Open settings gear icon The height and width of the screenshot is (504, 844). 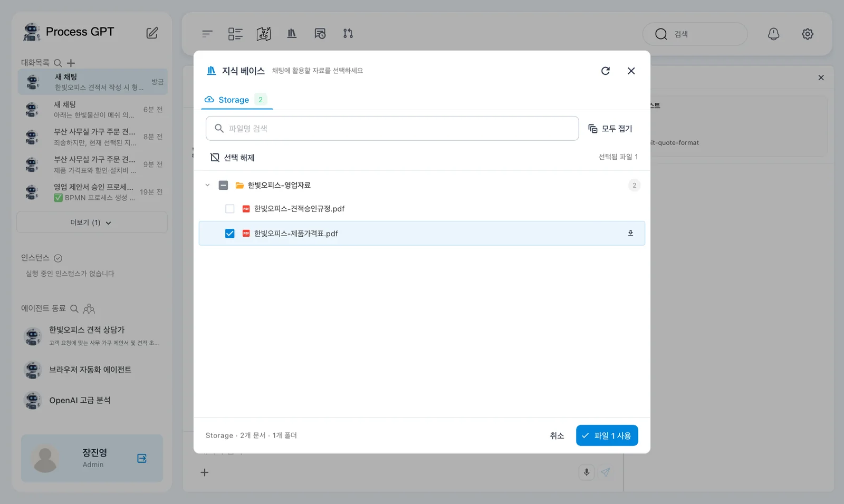pyautogui.click(x=808, y=34)
